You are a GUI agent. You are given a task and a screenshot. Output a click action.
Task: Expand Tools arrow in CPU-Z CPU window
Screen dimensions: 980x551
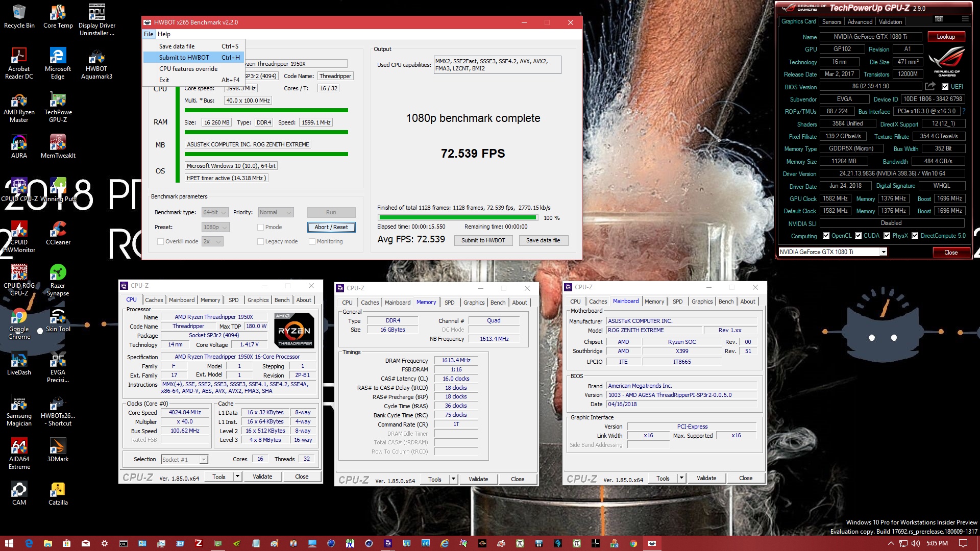point(237,477)
